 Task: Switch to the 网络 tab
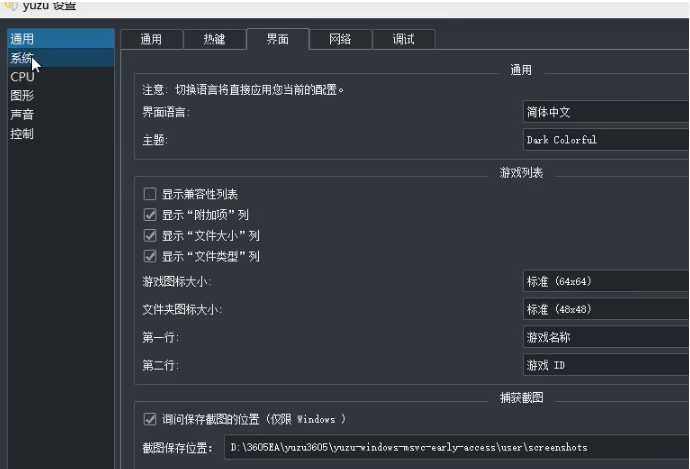point(340,39)
